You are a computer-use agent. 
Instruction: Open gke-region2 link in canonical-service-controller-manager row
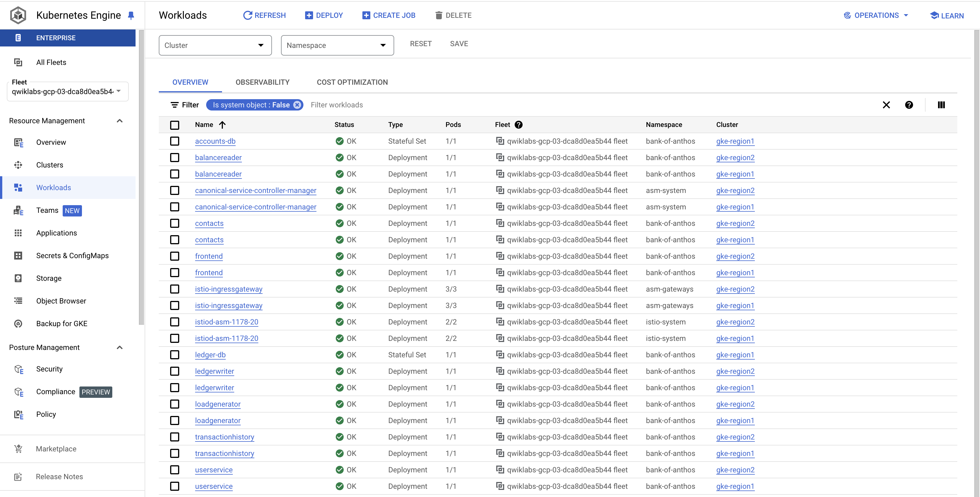coord(735,190)
